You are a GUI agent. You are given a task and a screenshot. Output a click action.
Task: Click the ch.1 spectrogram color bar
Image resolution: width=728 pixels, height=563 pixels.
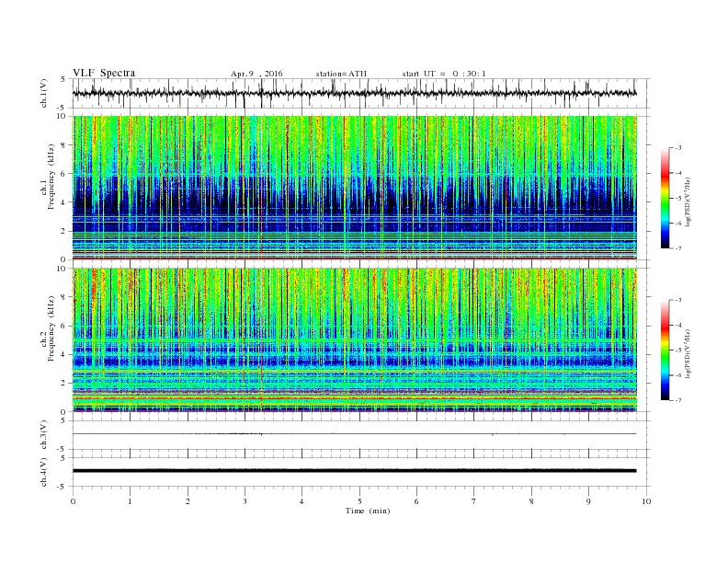(665, 198)
